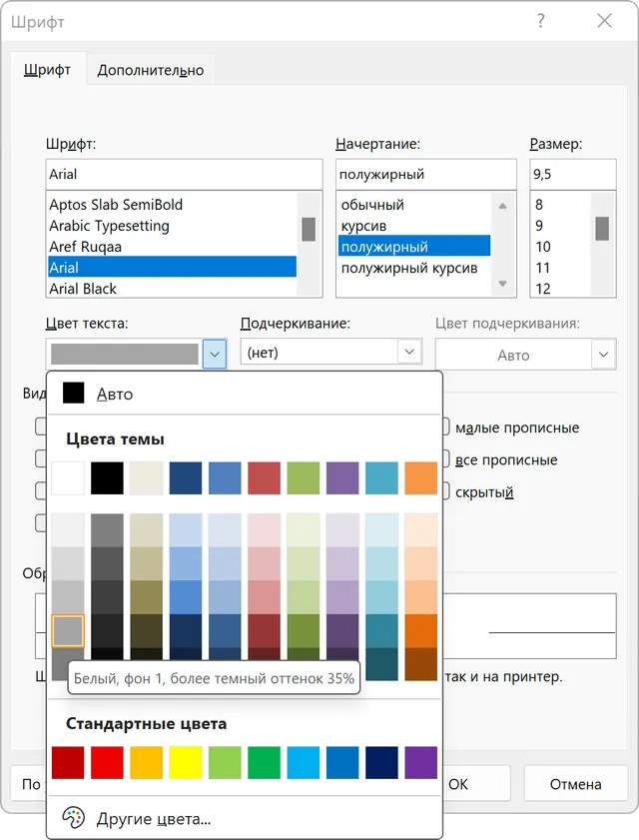639x840 pixels.
Task: Select size 11 in list
Action: tap(562, 268)
